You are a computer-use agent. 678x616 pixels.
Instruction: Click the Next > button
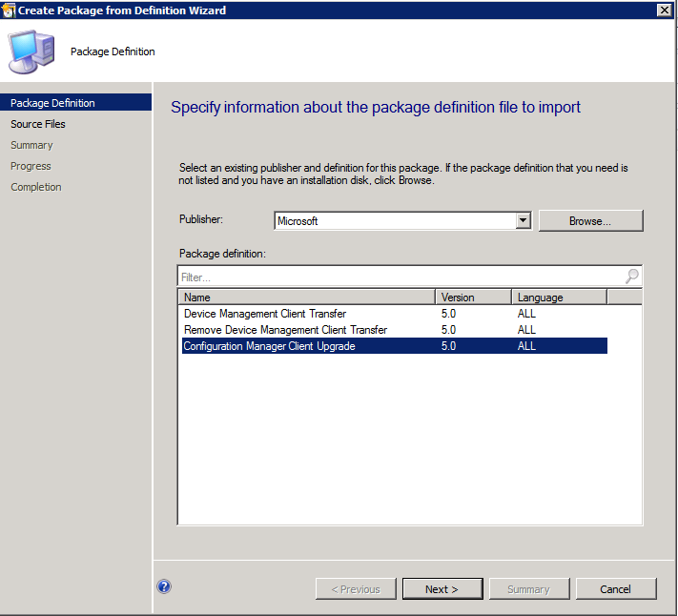point(442,588)
